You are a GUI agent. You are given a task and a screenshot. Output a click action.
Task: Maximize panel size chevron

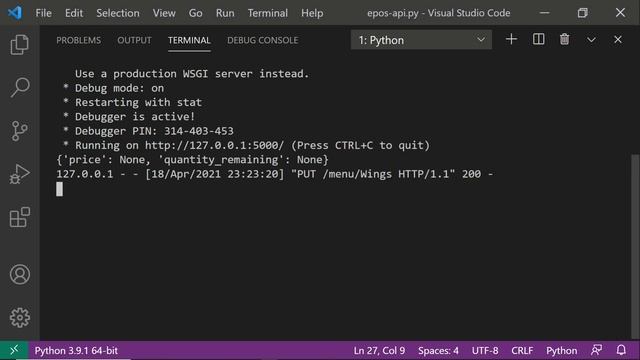click(591, 40)
